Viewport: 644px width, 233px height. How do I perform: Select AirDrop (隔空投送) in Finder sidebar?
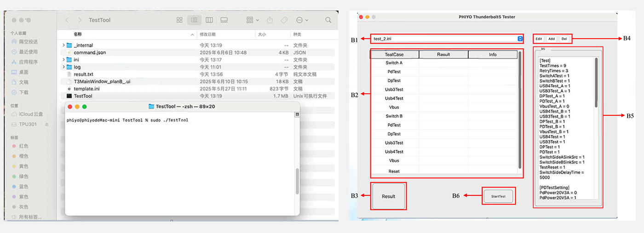(28, 42)
